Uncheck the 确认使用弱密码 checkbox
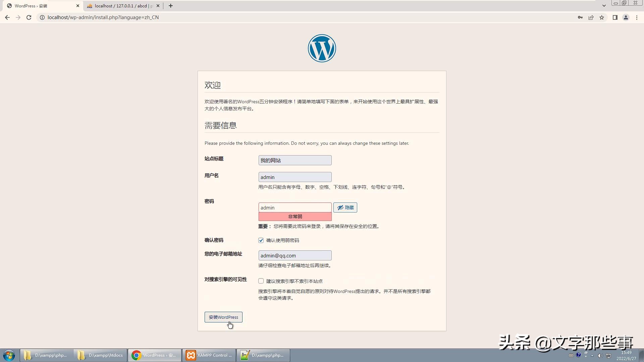The image size is (644, 362). 261,240
